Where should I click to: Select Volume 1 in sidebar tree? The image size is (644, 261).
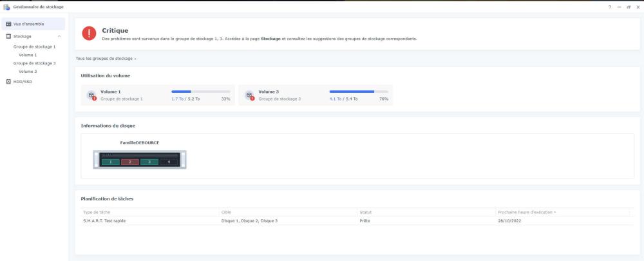(x=28, y=55)
